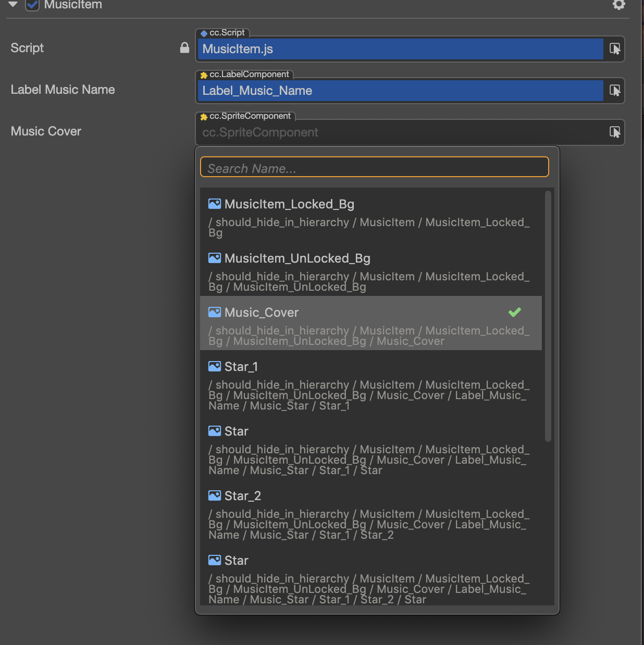This screenshot has width=644, height=645.
Task: Click the lock icon beside Script
Action: (x=184, y=48)
